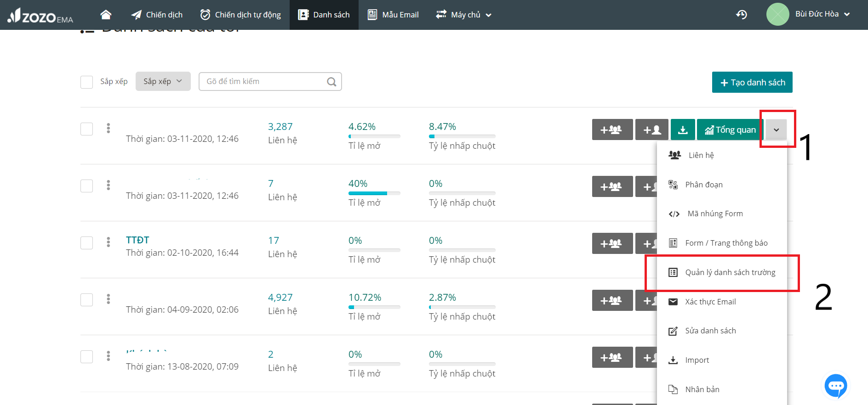Click the 40% open rate bar
The image size is (868, 405).
click(x=374, y=193)
